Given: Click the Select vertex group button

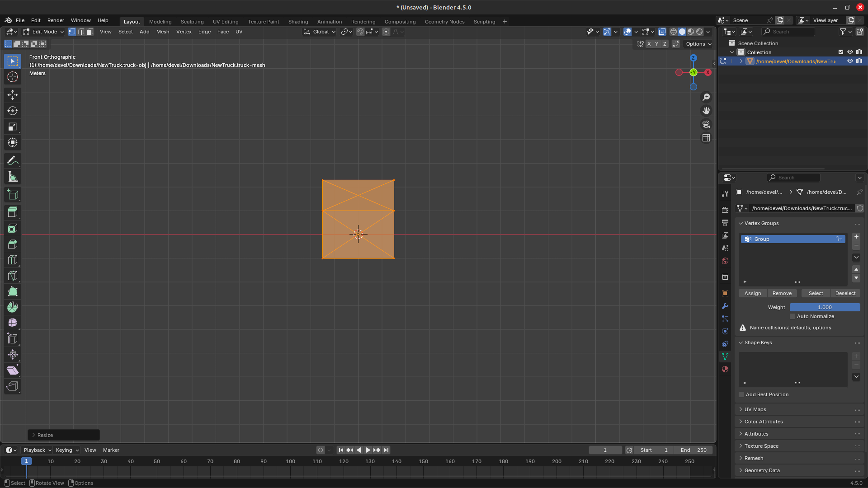Looking at the screenshot, I should [816, 293].
